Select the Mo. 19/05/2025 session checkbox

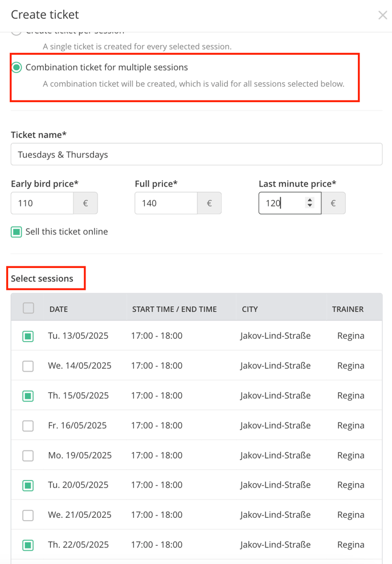[x=28, y=456]
